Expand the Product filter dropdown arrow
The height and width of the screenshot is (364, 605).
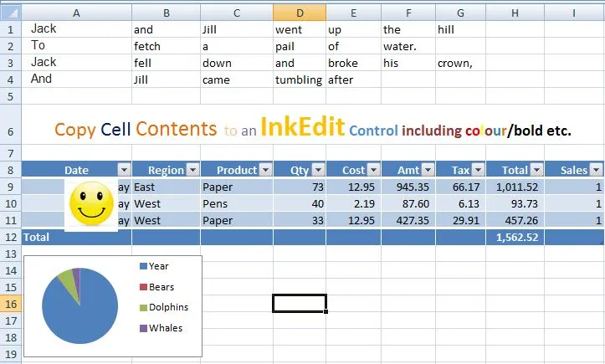pyautogui.click(x=265, y=170)
